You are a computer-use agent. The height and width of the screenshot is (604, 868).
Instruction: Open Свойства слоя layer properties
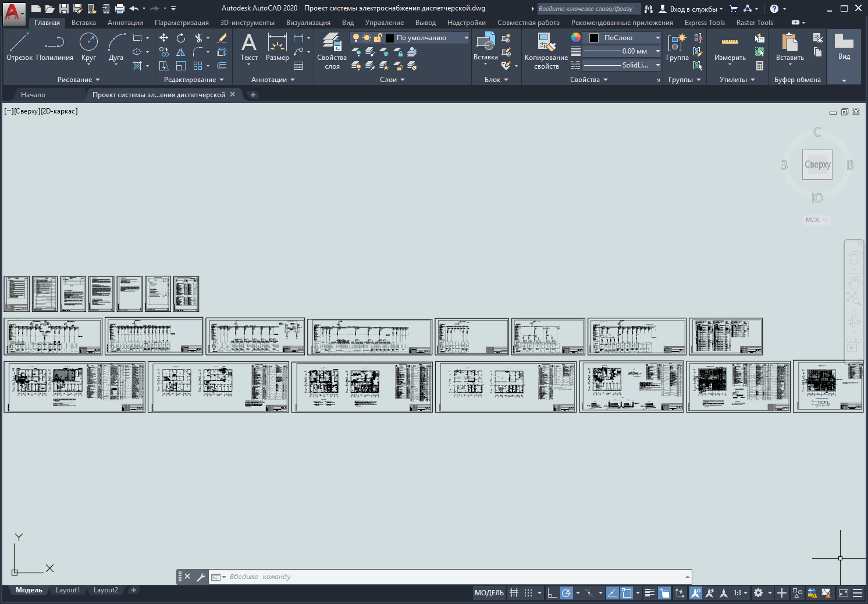[332, 51]
